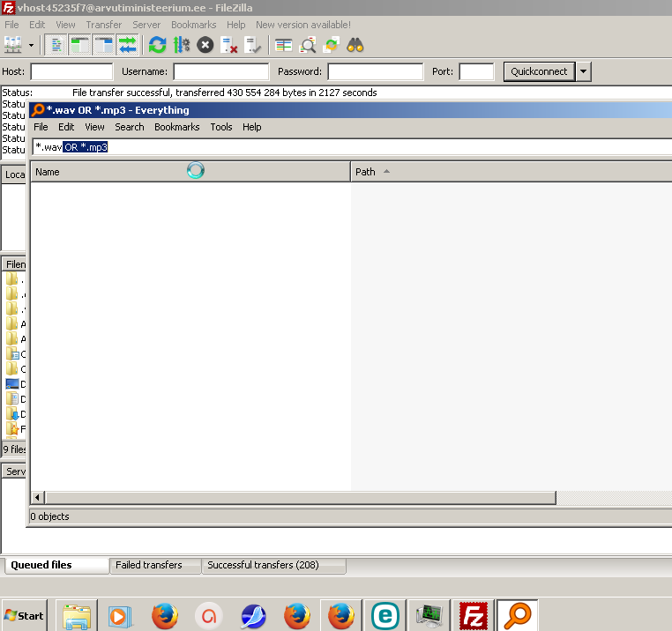Open media player taskbar icon
This screenshot has width=672, height=631.
point(120,616)
